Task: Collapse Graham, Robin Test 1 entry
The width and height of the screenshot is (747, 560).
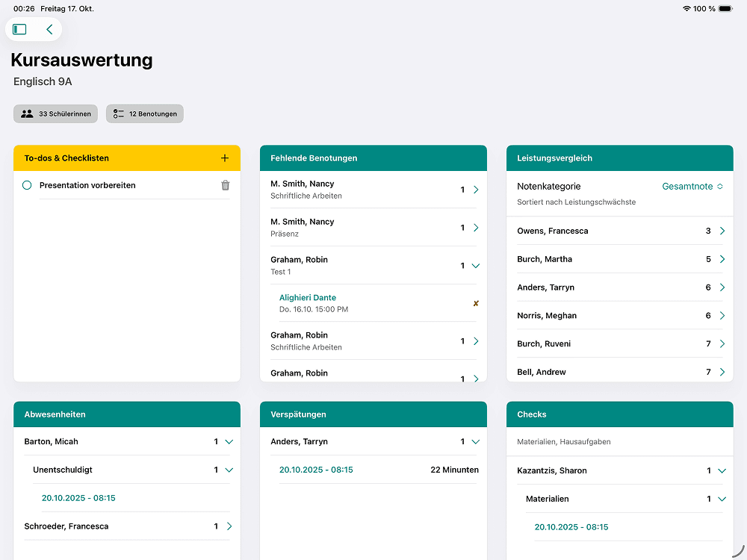Action: click(x=476, y=266)
